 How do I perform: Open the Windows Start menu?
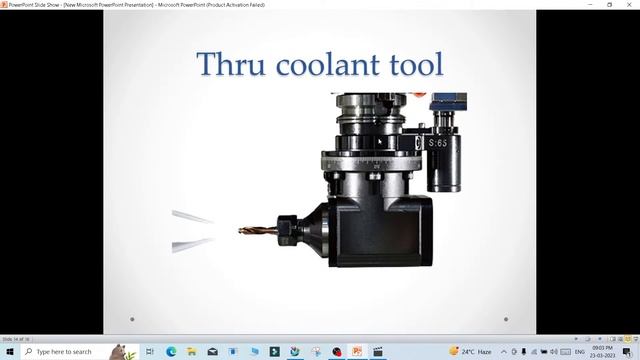pyautogui.click(x=10, y=351)
